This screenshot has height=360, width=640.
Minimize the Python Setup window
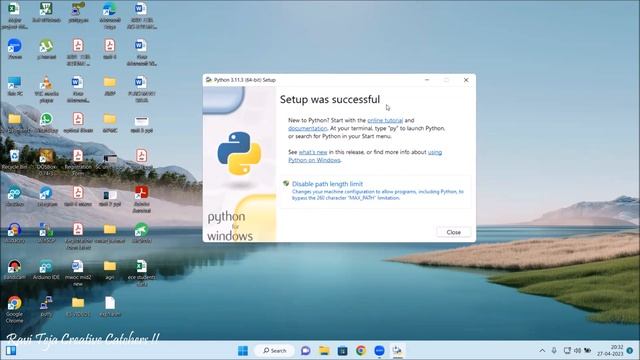coord(427,80)
